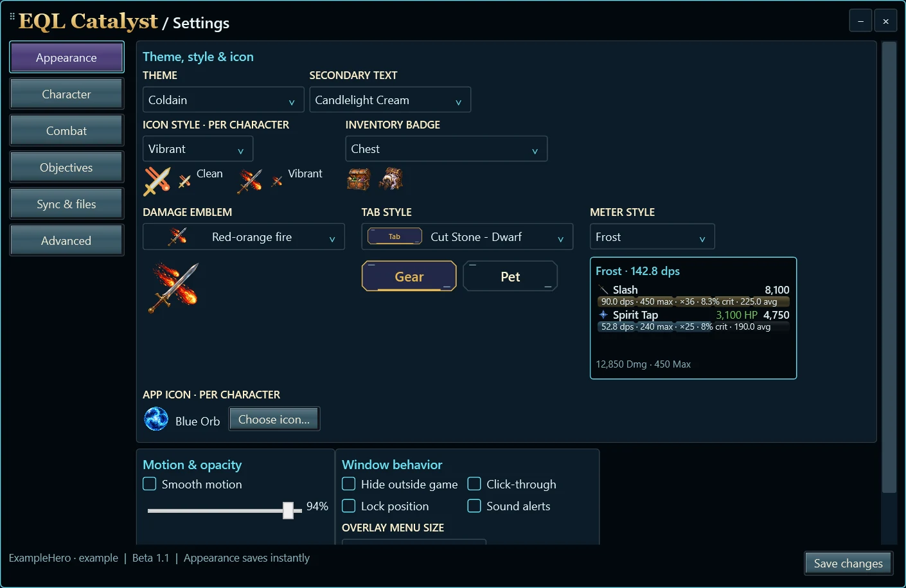The width and height of the screenshot is (906, 588).
Task: Enable Smooth motion checkbox
Action: 149,484
